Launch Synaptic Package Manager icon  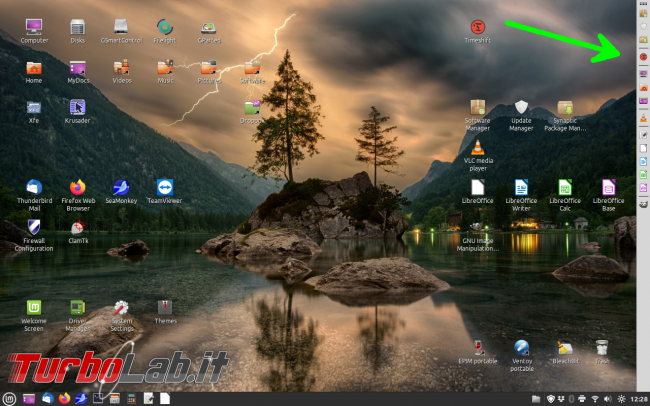[565, 107]
